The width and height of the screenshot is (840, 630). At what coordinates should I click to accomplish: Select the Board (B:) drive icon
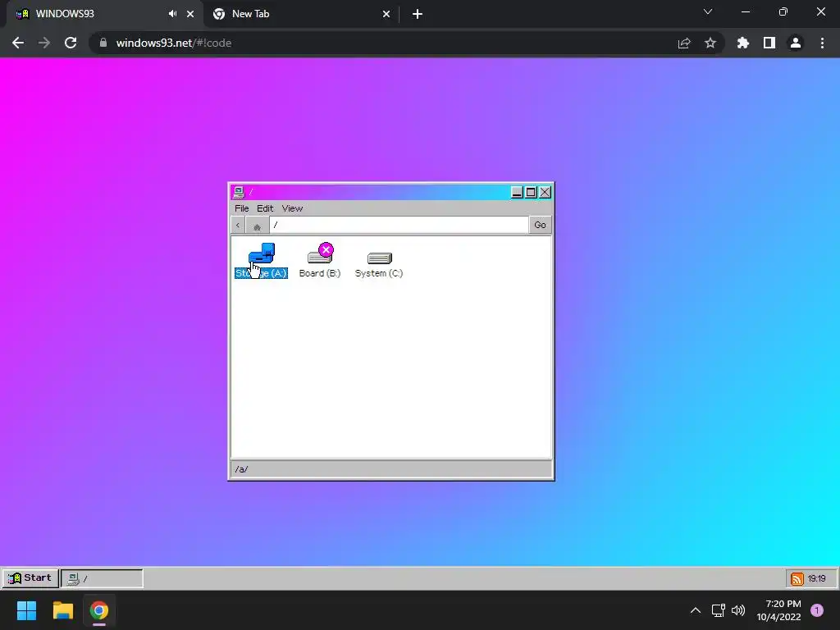click(x=320, y=261)
